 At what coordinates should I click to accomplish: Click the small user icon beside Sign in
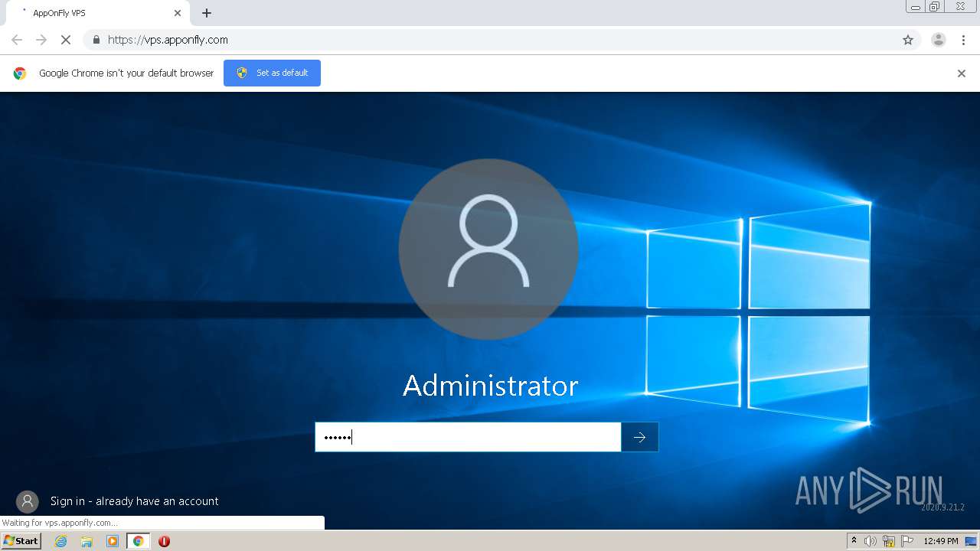pyautogui.click(x=28, y=501)
